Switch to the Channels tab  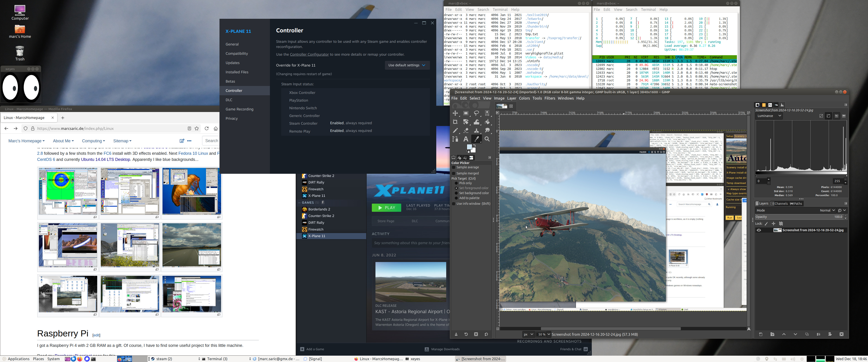point(779,203)
